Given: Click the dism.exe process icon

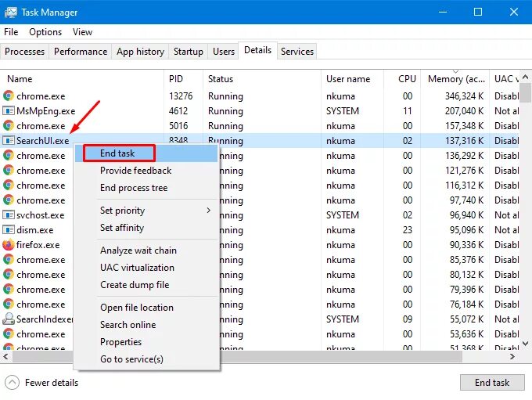Looking at the screenshot, I should point(9,229).
